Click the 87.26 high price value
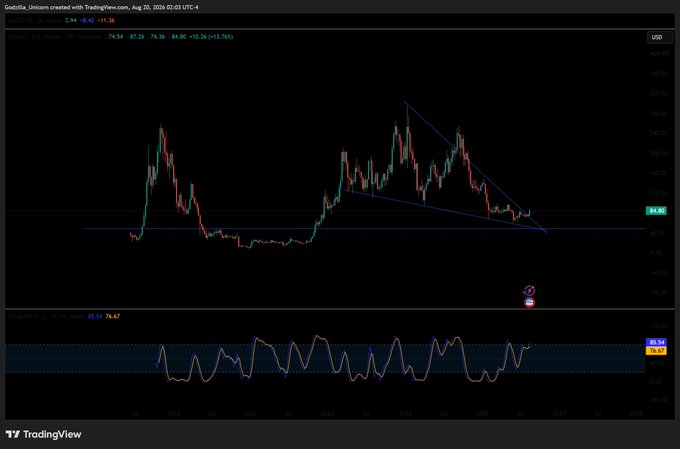This screenshot has height=449, width=680. pos(137,37)
